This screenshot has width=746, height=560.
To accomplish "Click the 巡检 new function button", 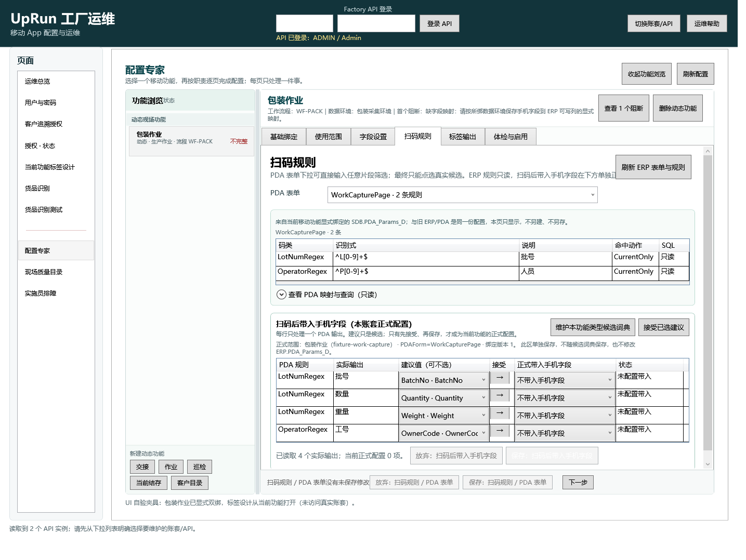I will tap(200, 466).
